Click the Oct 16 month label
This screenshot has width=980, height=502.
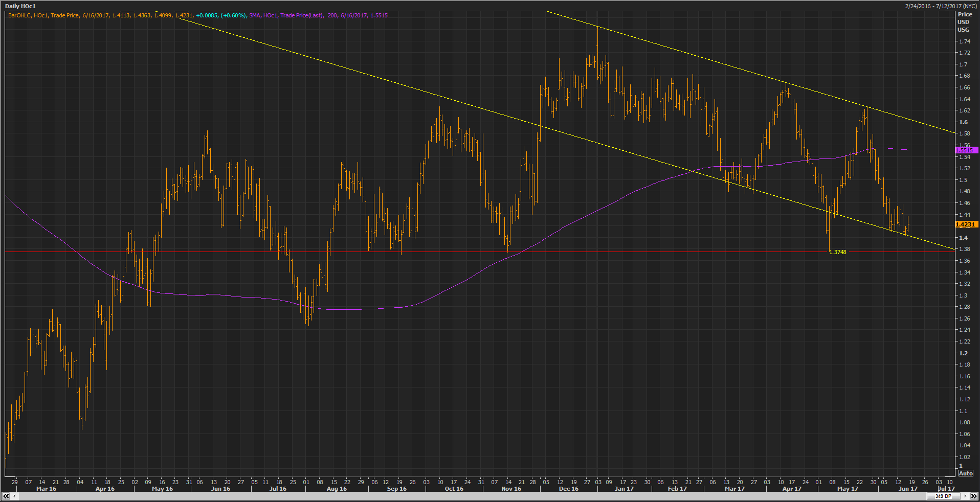click(454, 489)
